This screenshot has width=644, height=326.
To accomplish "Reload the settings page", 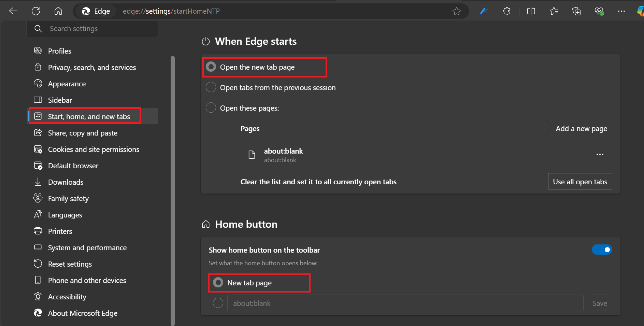I will click(x=36, y=11).
